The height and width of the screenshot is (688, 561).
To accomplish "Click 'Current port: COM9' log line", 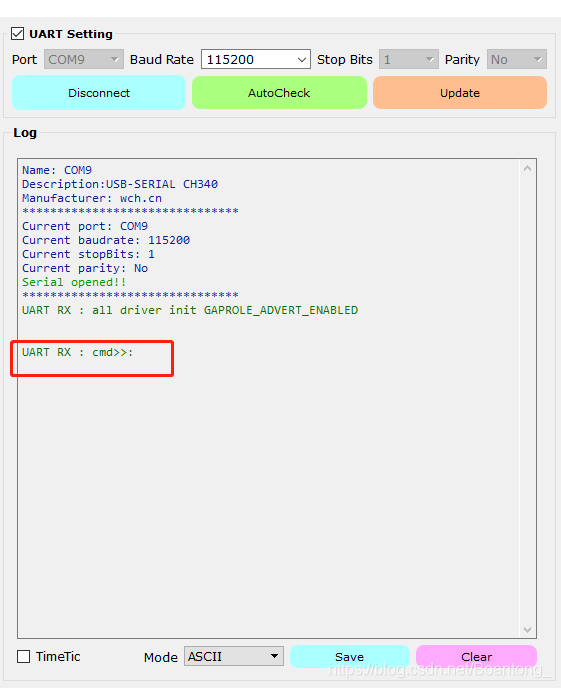I will [x=85, y=226].
